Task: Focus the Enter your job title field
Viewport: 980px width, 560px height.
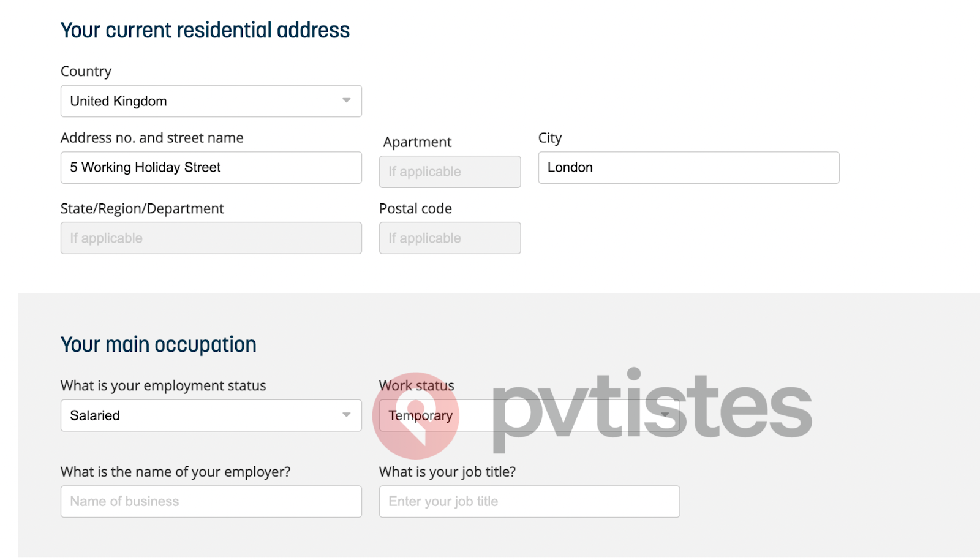Action: pos(529,501)
